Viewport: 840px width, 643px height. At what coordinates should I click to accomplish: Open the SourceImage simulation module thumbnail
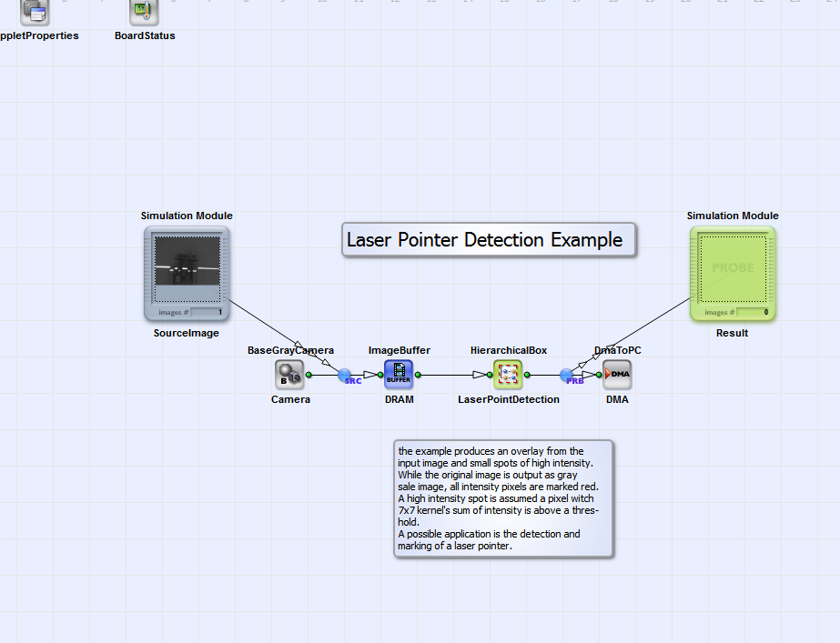point(187,274)
